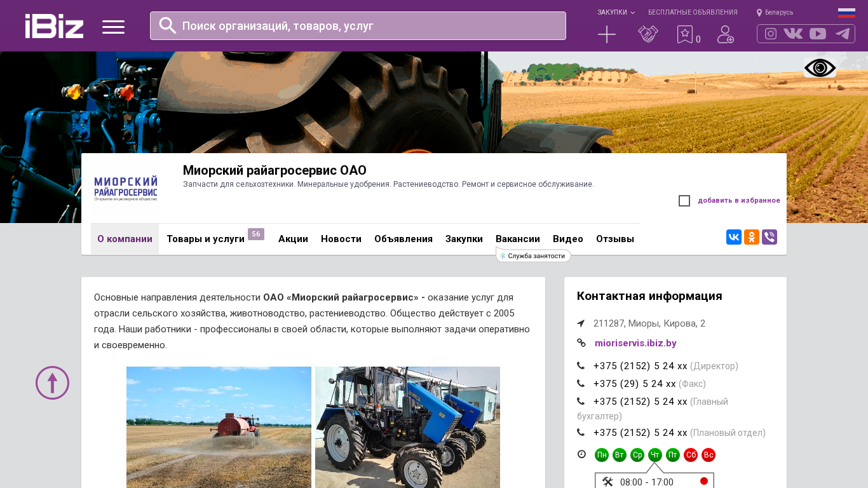Viewport: 868px width, 488px height.
Task: Open the Отзывы tab
Action: 615,239
